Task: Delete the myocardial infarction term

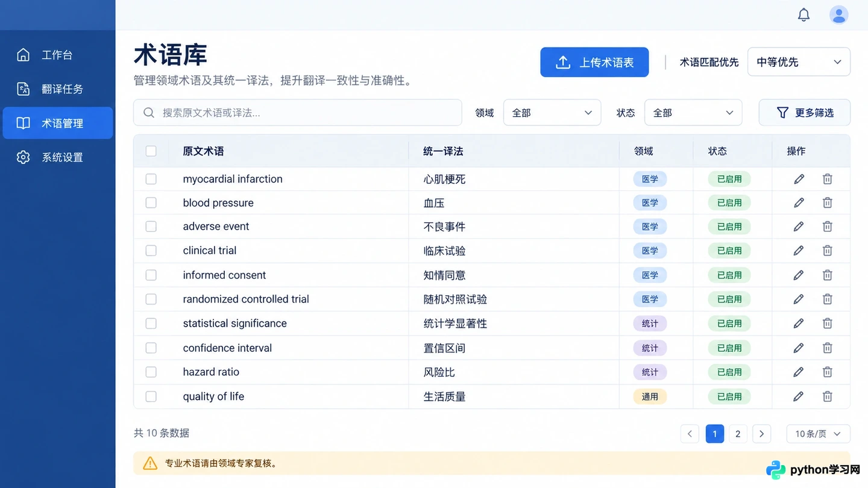Action: pyautogui.click(x=828, y=179)
